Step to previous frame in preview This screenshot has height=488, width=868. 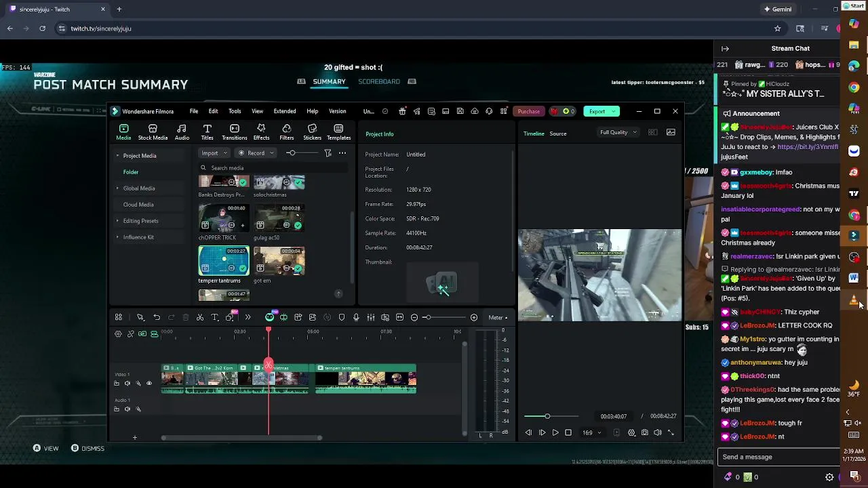(528, 432)
